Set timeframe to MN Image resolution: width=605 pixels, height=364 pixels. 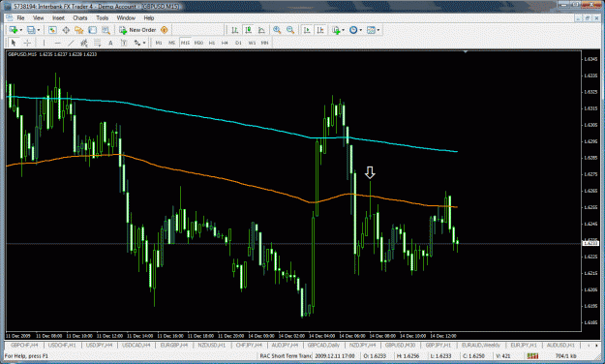pyautogui.click(x=264, y=43)
